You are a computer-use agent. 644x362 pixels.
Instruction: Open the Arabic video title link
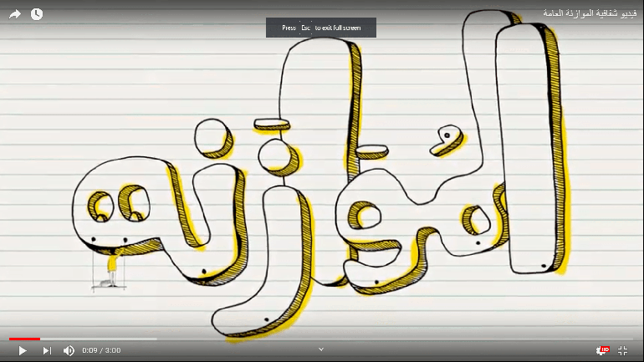coord(589,13)
